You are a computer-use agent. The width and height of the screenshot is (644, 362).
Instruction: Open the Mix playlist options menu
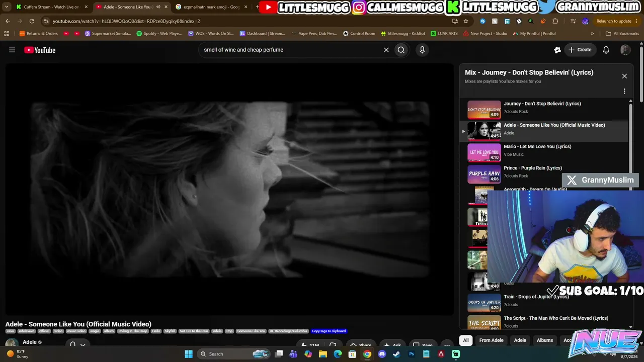click(624, 91)
